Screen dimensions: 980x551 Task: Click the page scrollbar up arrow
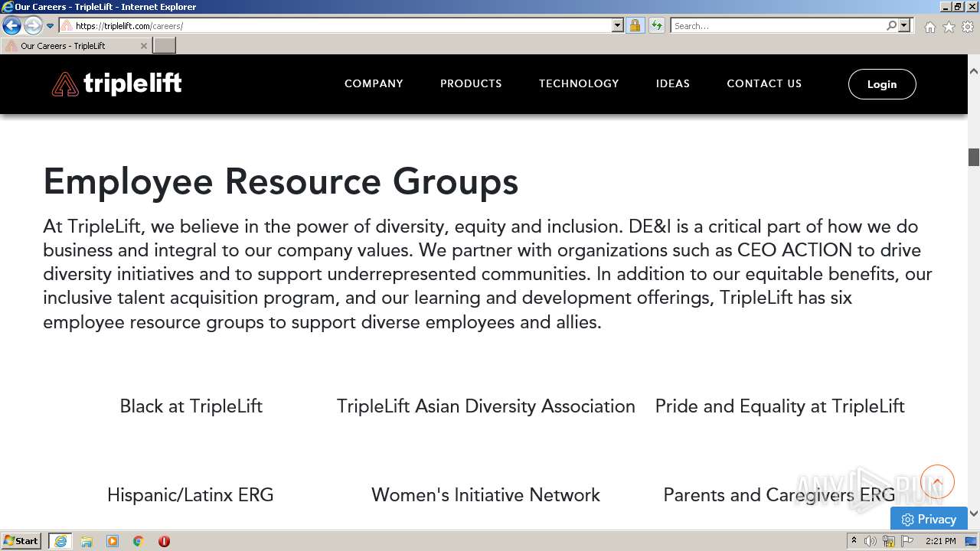point(974,71)
